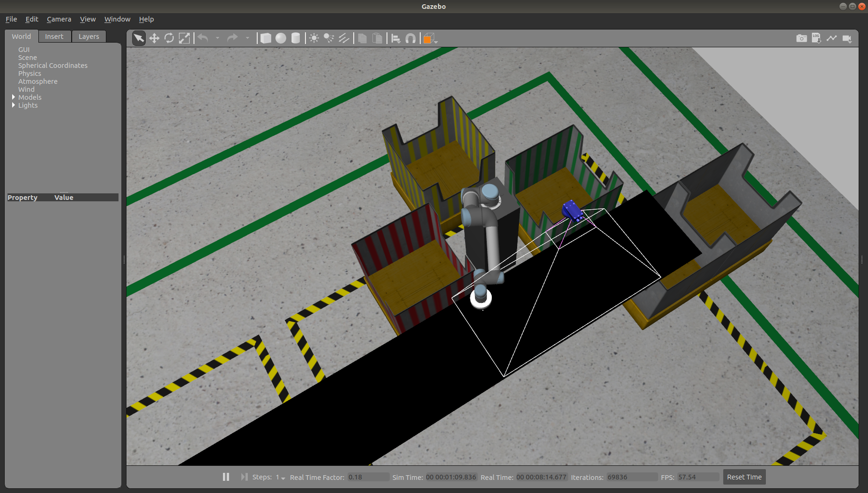
Task: Open the change view angle tool
Action: pyautogui.click(x=430, y=38)
